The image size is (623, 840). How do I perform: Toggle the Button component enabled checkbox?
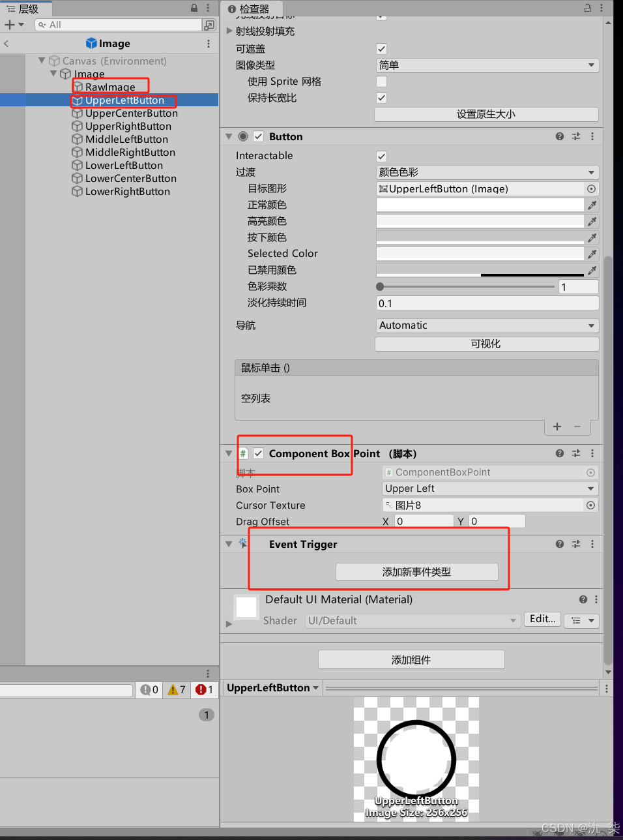pyautogui.click(x=259, y=136)
